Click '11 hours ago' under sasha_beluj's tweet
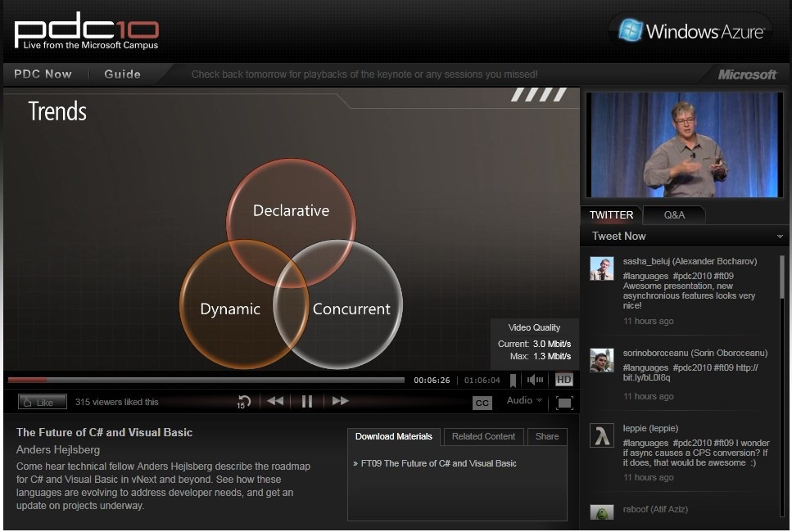This screenshot has height=532, width=792. (x=648, y=321)
